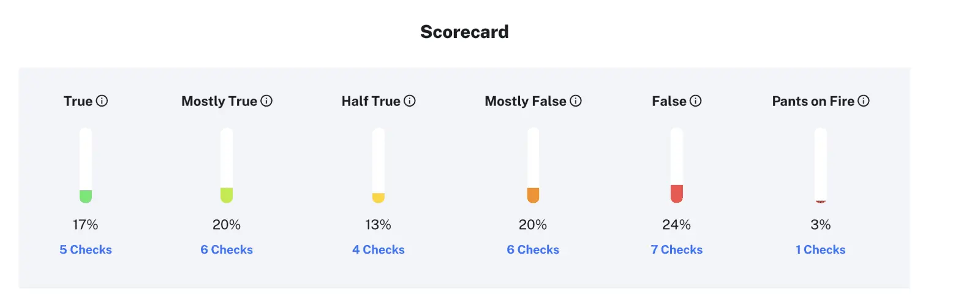This screenshot has height=302, width=980.
Task: Click the 7 Checks link
Action: point(677,250)
